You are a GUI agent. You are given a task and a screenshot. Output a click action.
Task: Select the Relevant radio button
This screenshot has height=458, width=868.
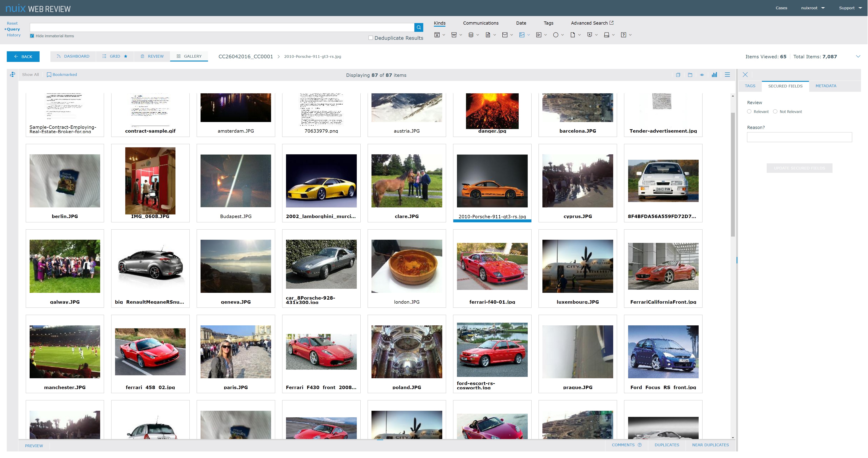[749, 111]
